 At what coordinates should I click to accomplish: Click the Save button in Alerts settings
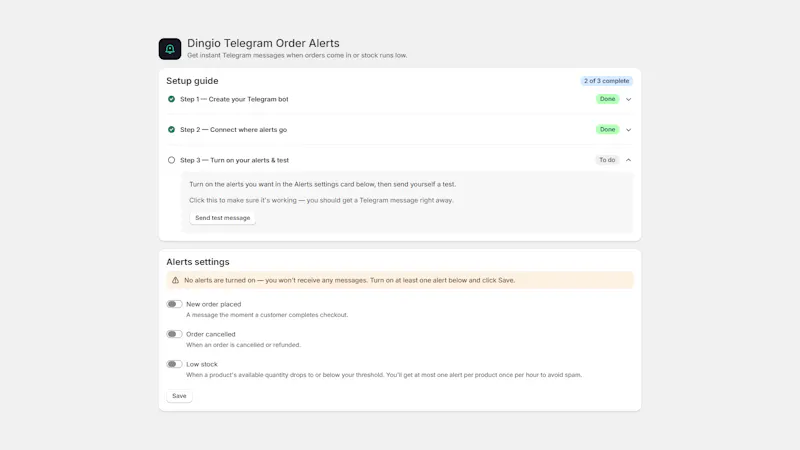tap(179, 396)
